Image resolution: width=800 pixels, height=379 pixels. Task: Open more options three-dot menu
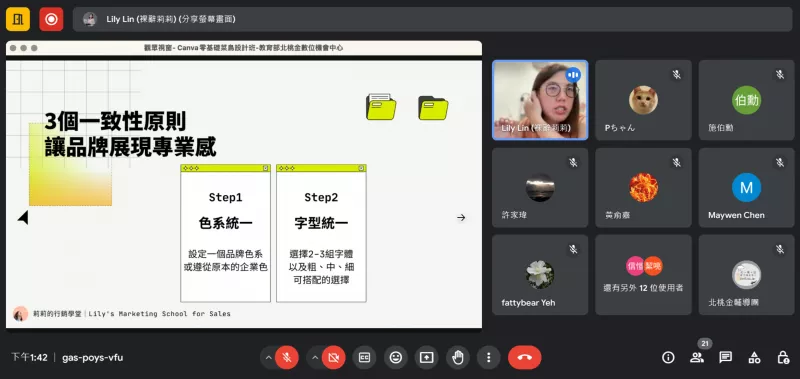(x=489, y=358)
